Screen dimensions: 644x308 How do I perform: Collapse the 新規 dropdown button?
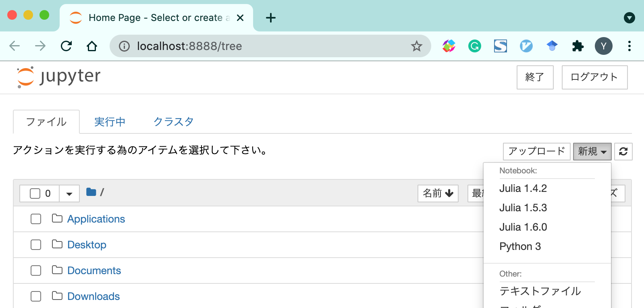pyautogui.click(x=592, y=152)
